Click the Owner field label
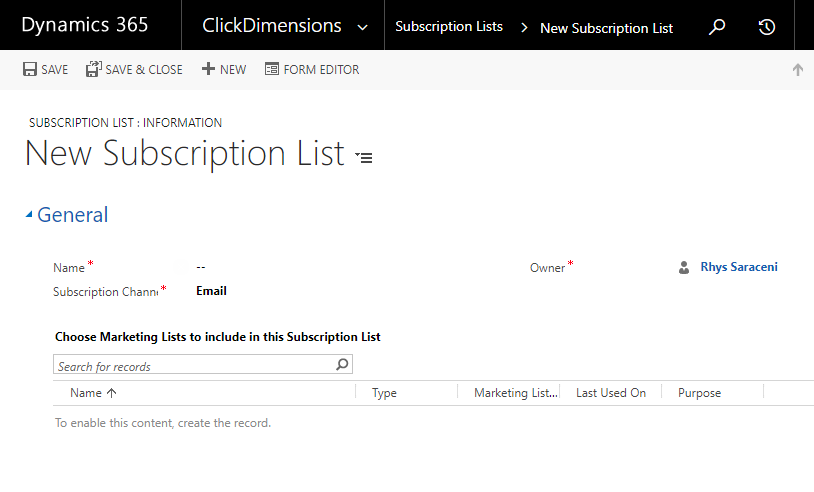Viewport: 814px width, 492px height. [547, 268]
